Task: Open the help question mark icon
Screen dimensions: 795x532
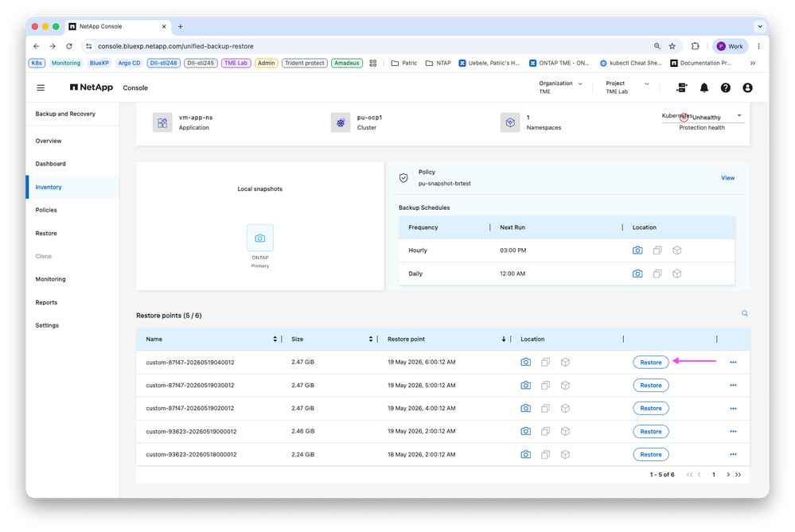Action: point(726,87)
